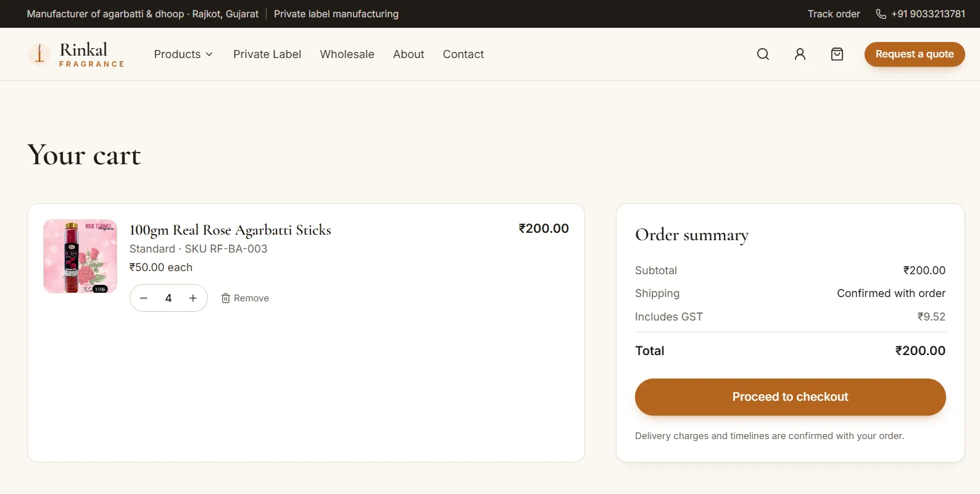Viewport: 980px width, 494px height.
Task: Open the search magnifier icon
Action: click(x=763, y=54)
